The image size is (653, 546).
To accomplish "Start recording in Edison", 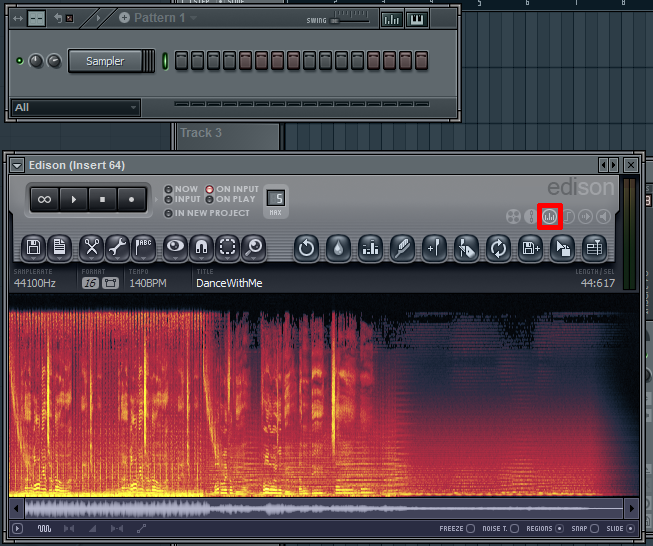I will pos(132,199).
